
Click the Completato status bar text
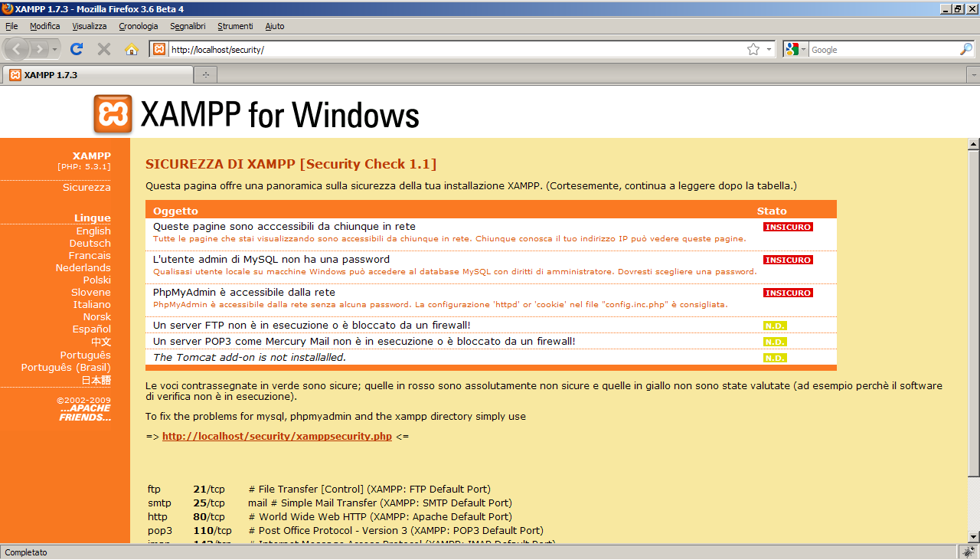26,552
